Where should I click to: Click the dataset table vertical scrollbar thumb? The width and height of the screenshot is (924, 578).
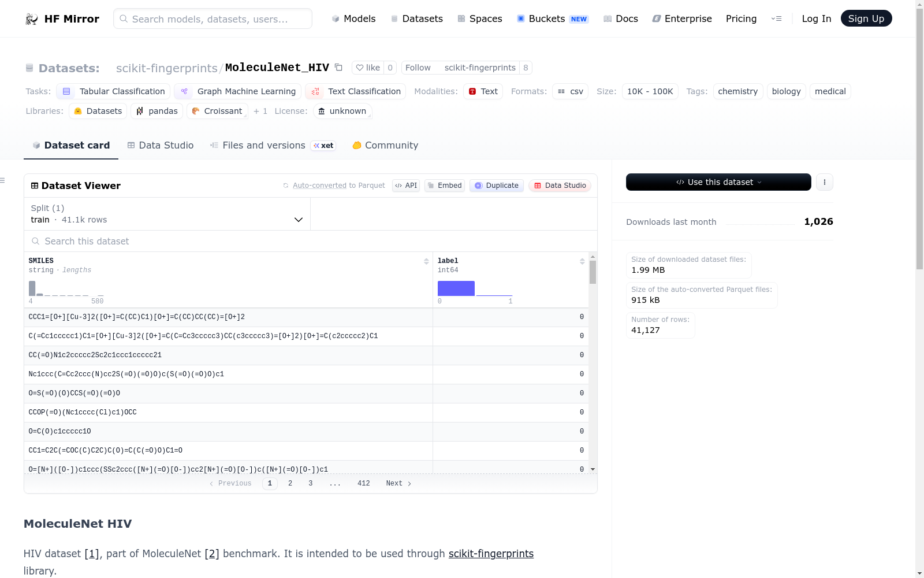click(x=593, y=272)
